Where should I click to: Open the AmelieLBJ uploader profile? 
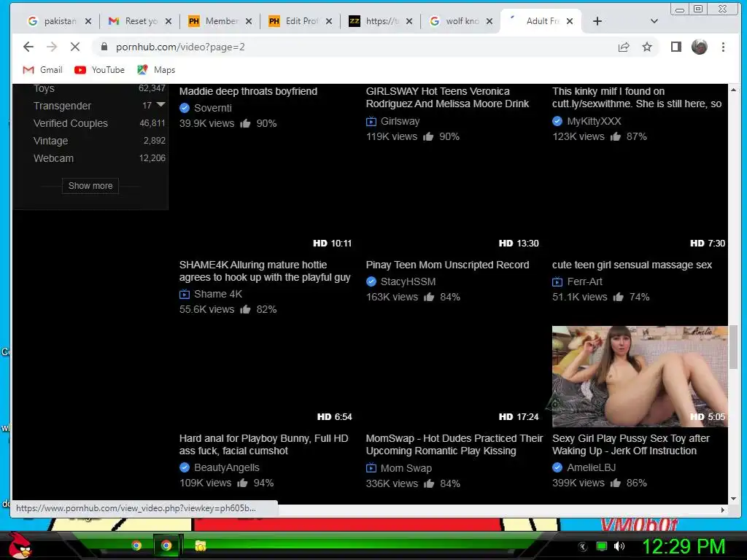coord(591,467)
